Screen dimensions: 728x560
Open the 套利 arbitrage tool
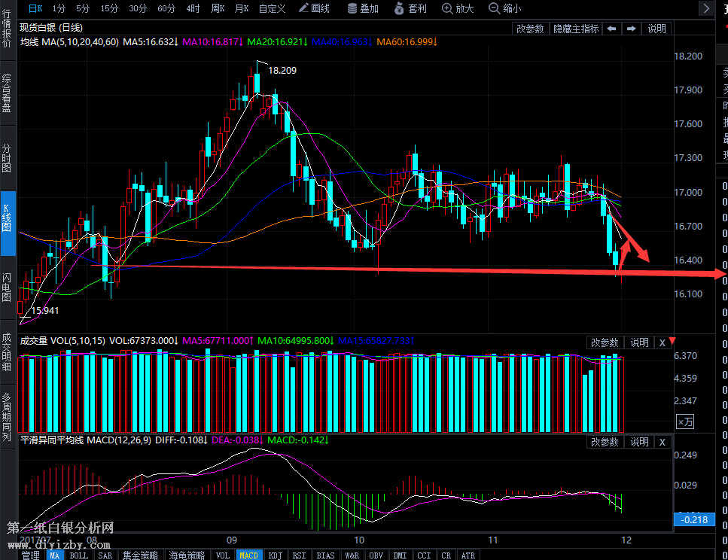click(x=410, y=8)
